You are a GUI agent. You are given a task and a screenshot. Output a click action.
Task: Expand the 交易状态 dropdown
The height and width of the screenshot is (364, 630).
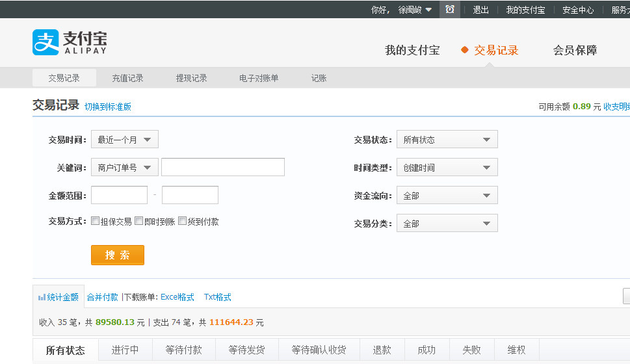pyautogui.click(x=447, y=140)
